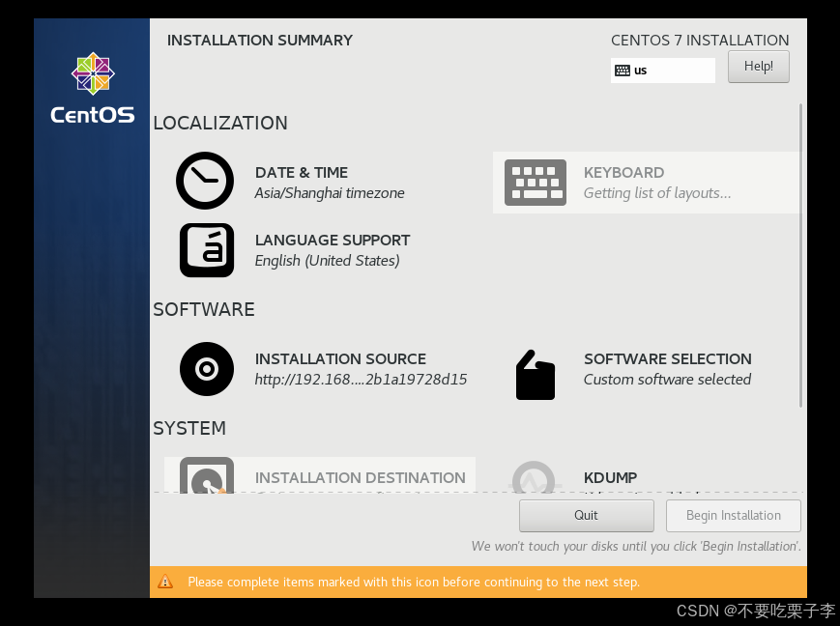Click Custom software selected text

pos(668,379)
